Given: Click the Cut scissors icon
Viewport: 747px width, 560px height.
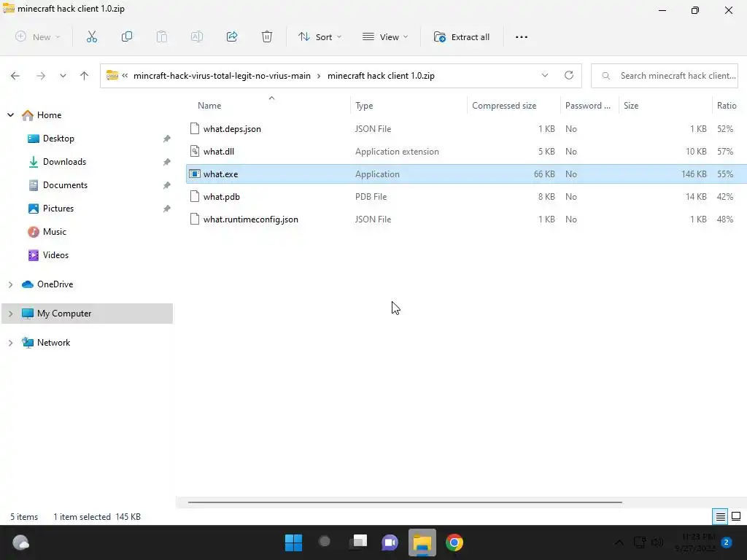Looking at the screenshot, I should (x=92, y=36).
